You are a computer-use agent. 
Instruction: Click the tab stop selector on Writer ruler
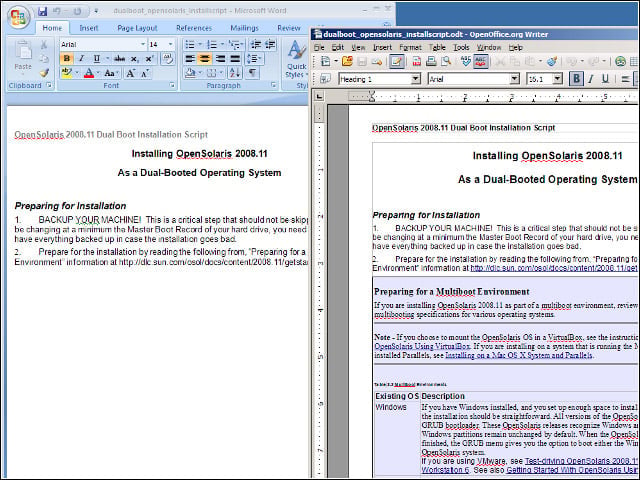coord(319,96)
